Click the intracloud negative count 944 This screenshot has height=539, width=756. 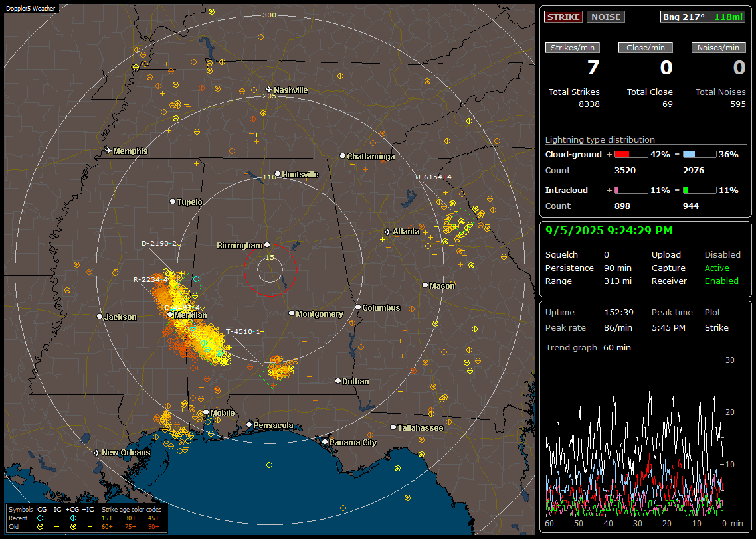691,206
